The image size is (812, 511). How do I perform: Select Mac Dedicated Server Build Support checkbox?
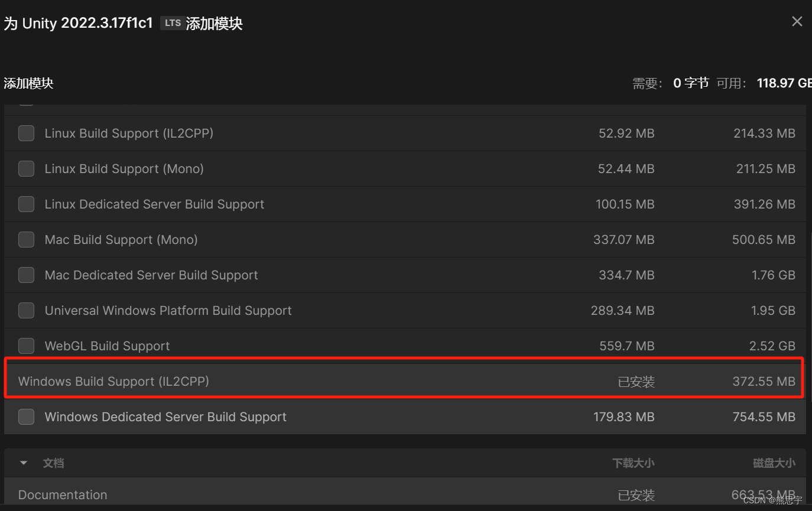(26, 275)
